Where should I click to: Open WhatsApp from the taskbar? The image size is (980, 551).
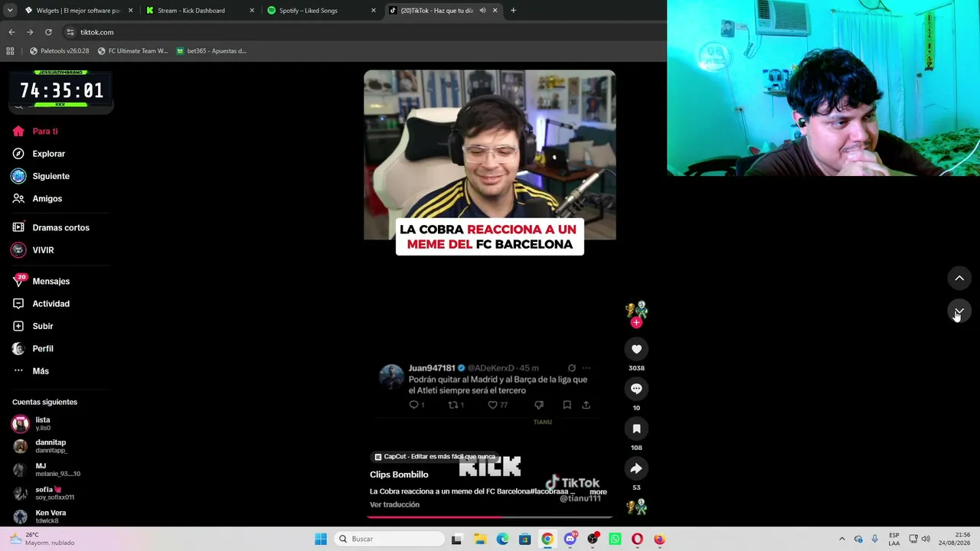(615, 539)
